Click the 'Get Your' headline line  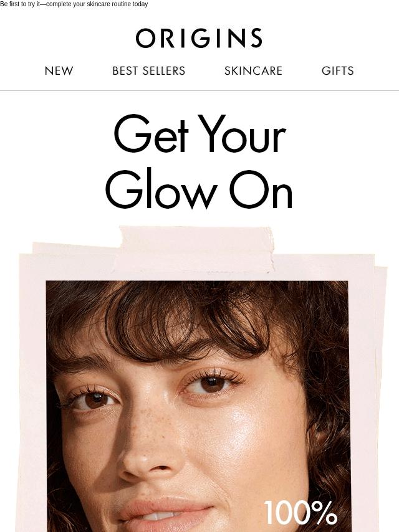[x=199, y=134]
